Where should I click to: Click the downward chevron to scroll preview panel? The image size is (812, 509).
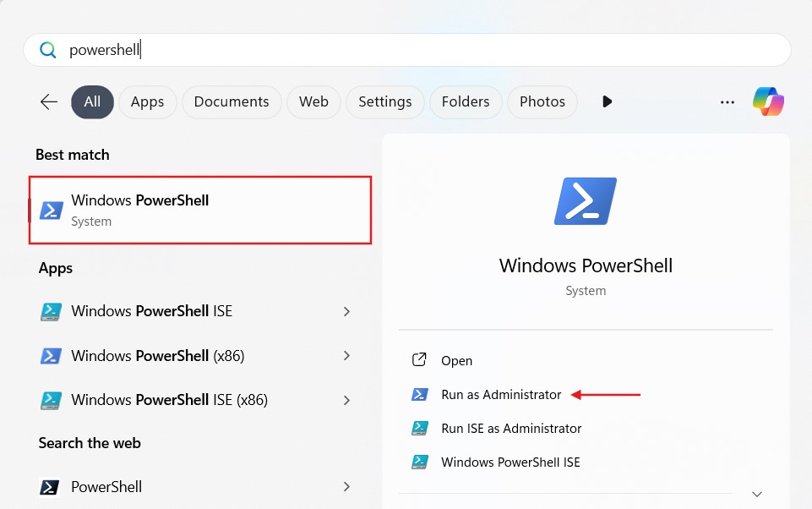coord(756,493)
